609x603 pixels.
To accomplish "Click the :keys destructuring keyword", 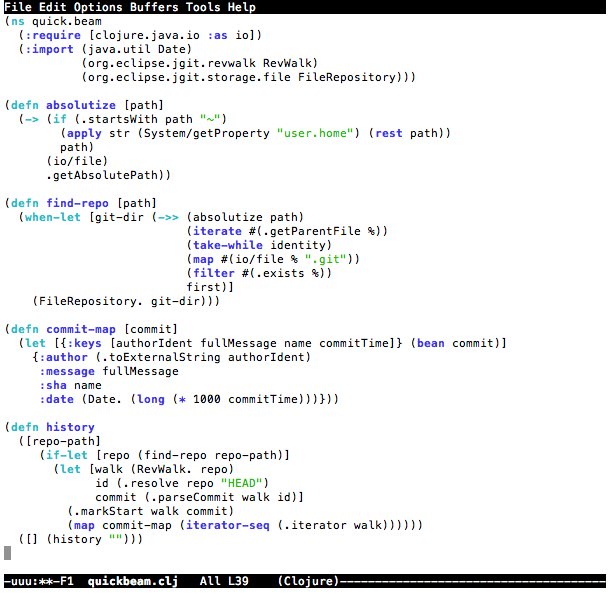I will pos(84,343).
